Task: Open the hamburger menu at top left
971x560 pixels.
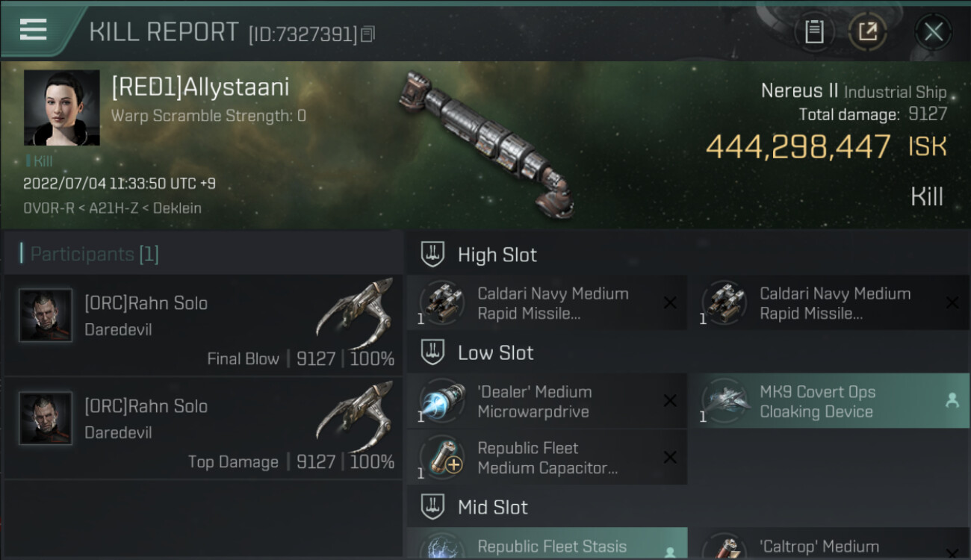Action: [33, 30]
